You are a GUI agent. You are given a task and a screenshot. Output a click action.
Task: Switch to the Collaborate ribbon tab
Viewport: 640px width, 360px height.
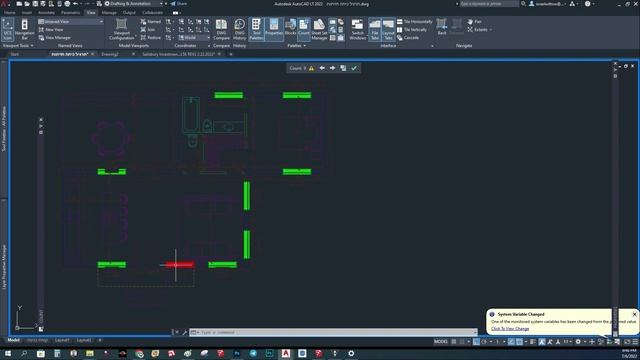(153, 13)
